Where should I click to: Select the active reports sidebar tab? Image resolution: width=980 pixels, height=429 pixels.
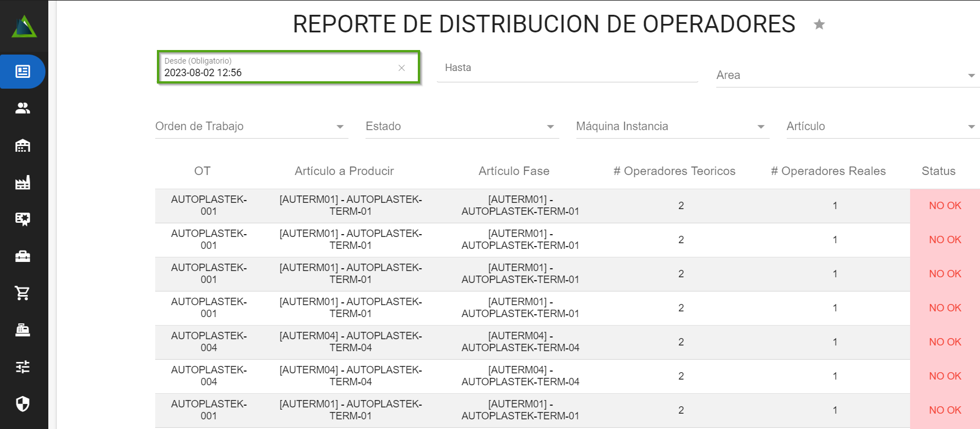(23, 72)
